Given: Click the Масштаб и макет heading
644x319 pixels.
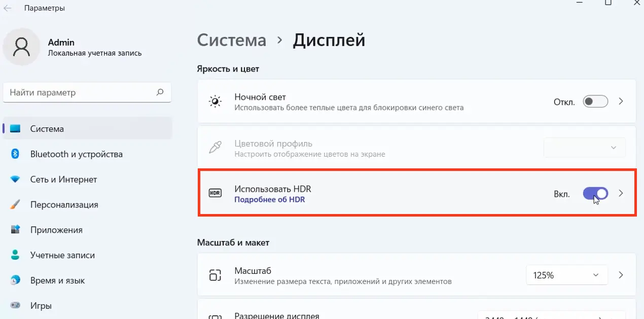Looking at the screenshot, I should (x=233, y=242).
